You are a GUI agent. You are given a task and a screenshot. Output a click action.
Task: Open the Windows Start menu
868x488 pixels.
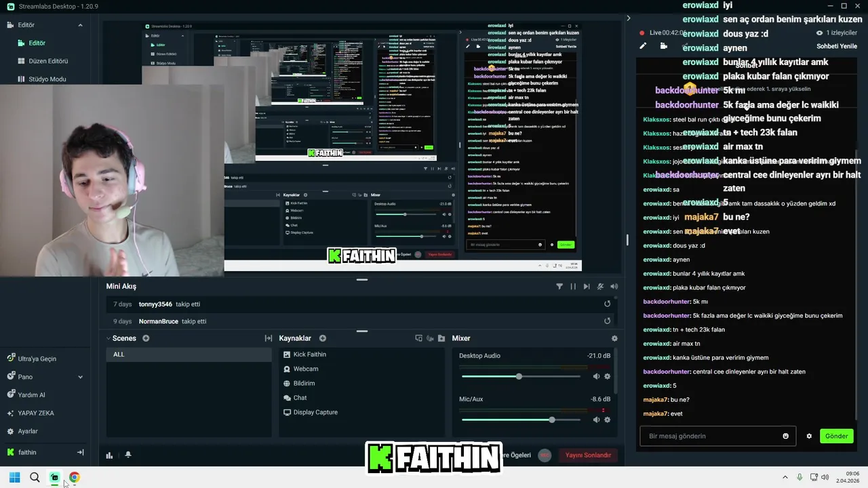pyautogui.click(x=14, y=477)
